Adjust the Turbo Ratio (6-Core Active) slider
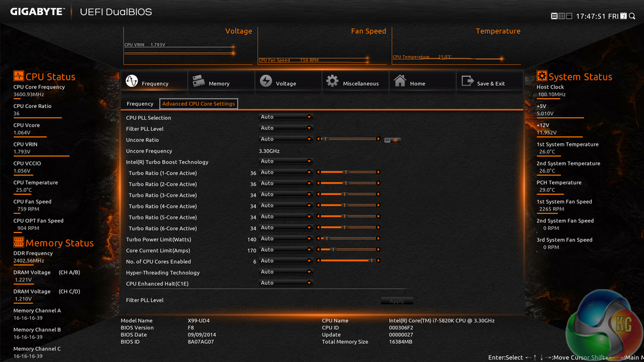This screenshot has height=362, width=644. (348, 228)
